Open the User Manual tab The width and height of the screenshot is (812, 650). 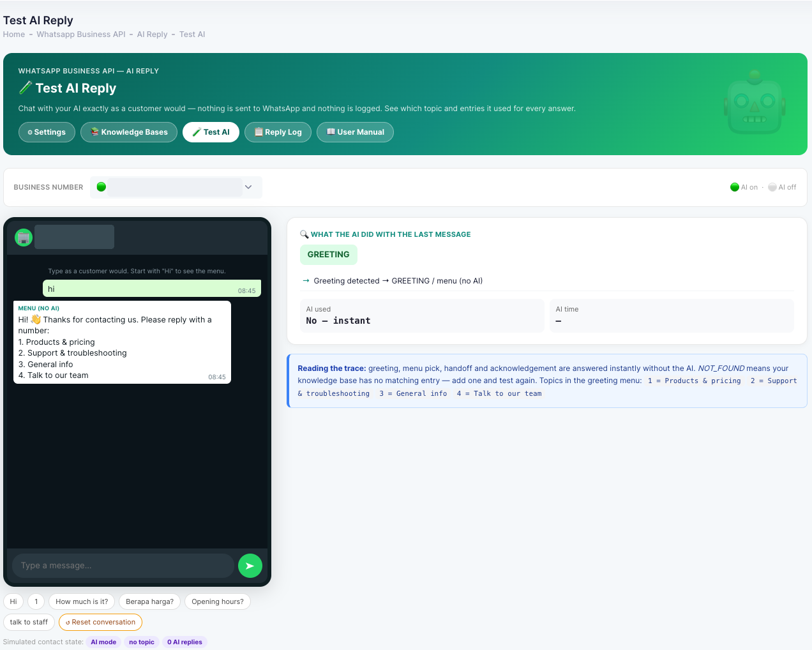coord(355,132)
